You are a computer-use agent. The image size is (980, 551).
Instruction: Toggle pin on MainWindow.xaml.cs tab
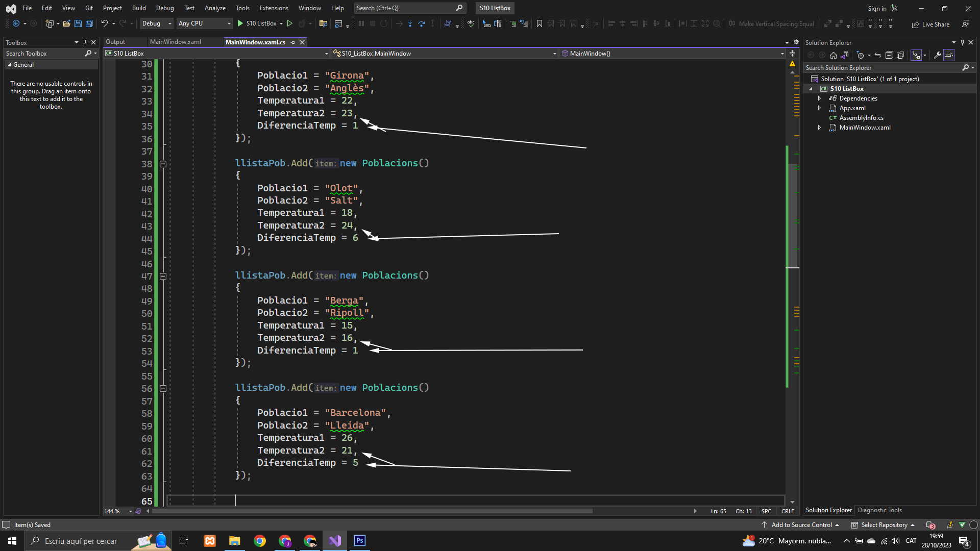292,42
